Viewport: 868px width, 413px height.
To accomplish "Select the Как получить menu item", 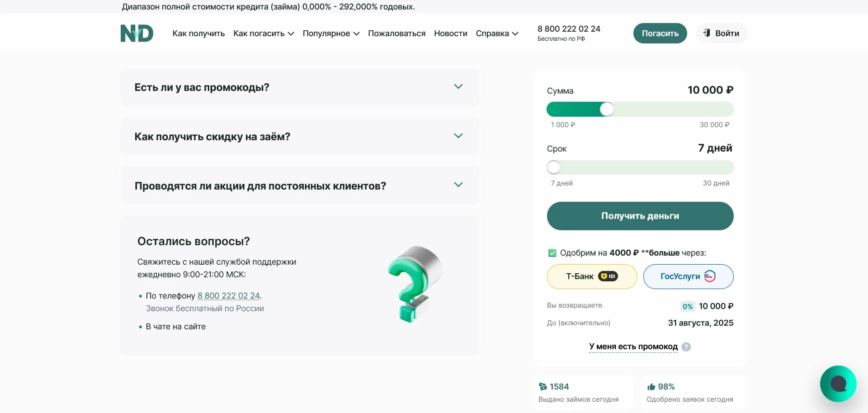I will pyautogui.click(x=198, y=33).
